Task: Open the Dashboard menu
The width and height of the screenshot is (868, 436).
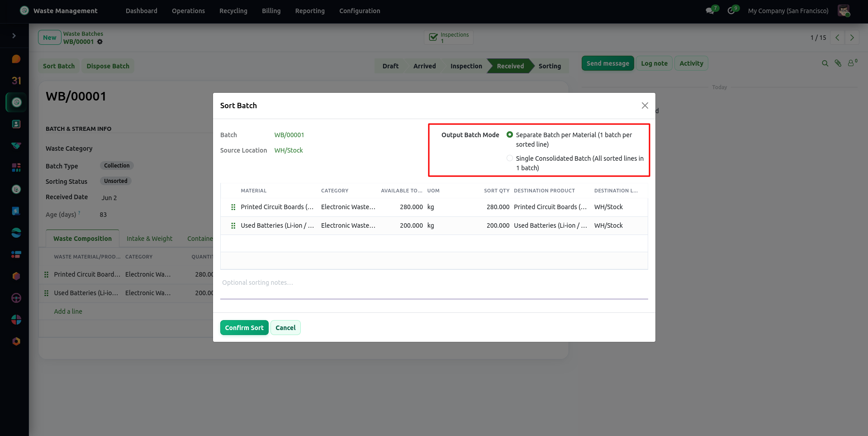Action: click(x=142, y=11)
